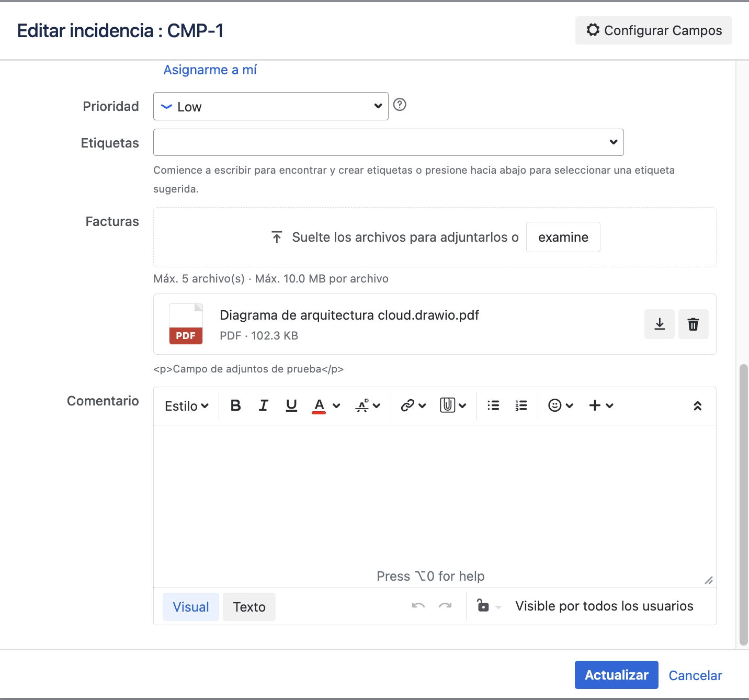749x700 pixels.
Task: Click the PDF file thumbnail icon
Action: point(186,324)
